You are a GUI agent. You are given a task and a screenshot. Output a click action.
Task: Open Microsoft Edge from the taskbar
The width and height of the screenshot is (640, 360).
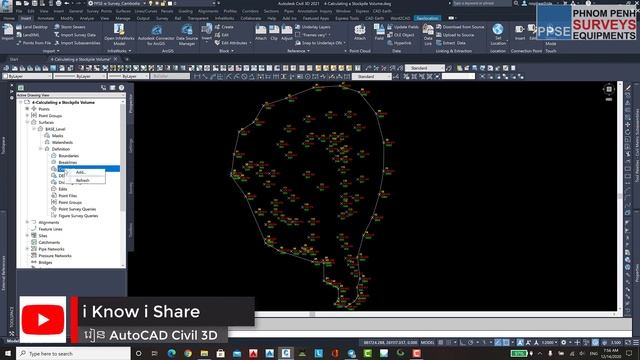[171, 353]
